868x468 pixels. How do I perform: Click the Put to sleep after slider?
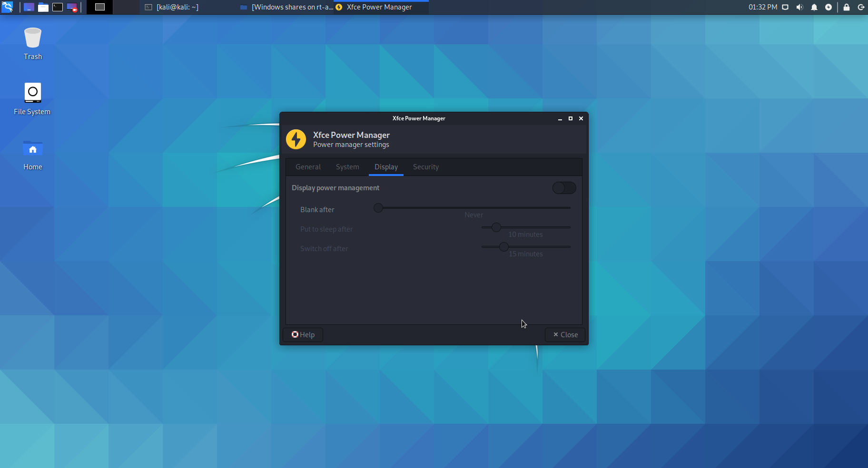[526, 227]
